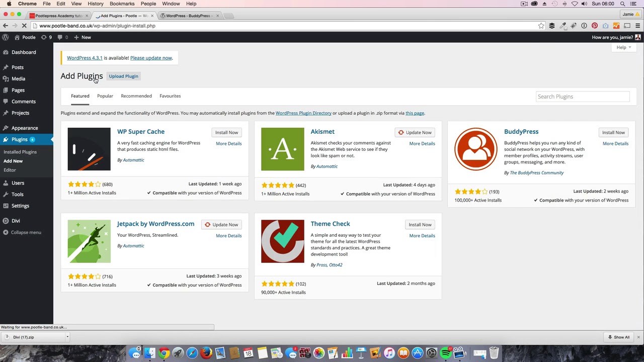
Task: Open the Tools section
Action: point(17,195)
